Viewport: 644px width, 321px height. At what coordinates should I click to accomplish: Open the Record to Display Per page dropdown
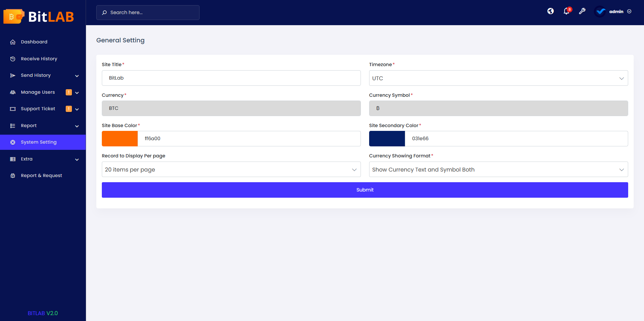click(x=231, y=169)
